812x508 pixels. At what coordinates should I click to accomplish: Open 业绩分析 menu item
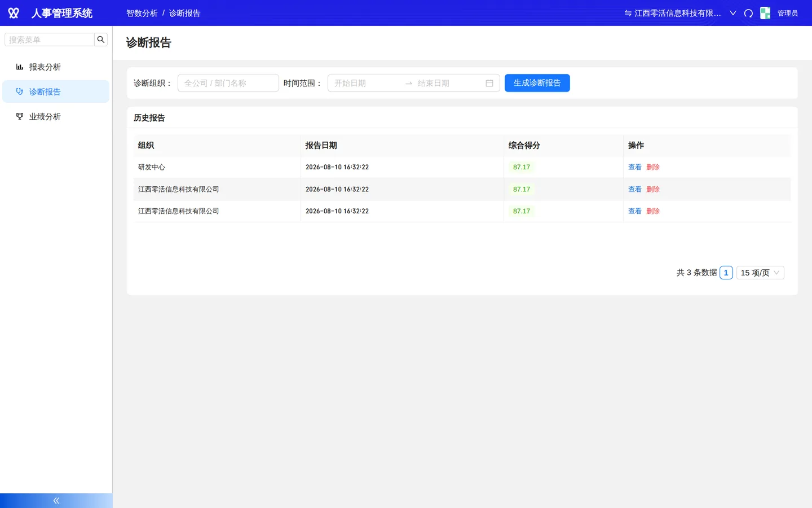tap(56, 116)
